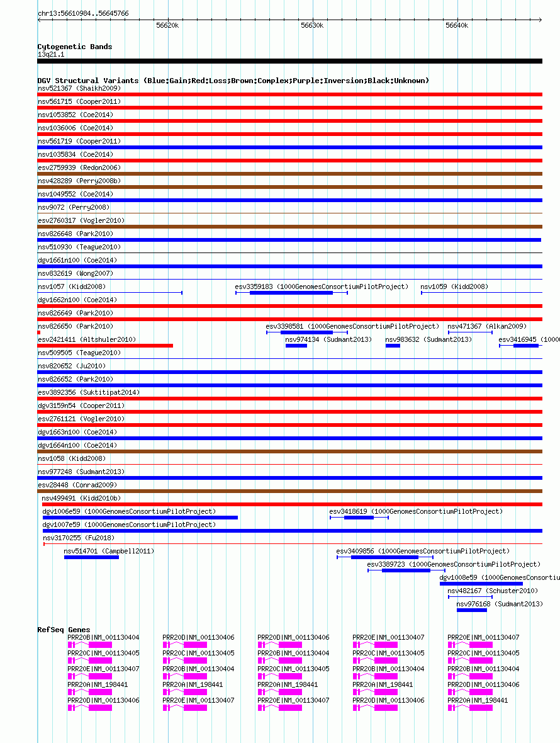
Task: Click the nsv482167 (Schuster2010) label
Action: click(x=493, y=591)
